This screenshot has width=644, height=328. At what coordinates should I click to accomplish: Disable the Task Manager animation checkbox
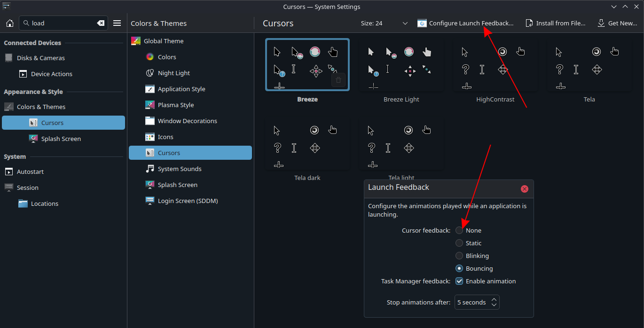pos(459,281)
